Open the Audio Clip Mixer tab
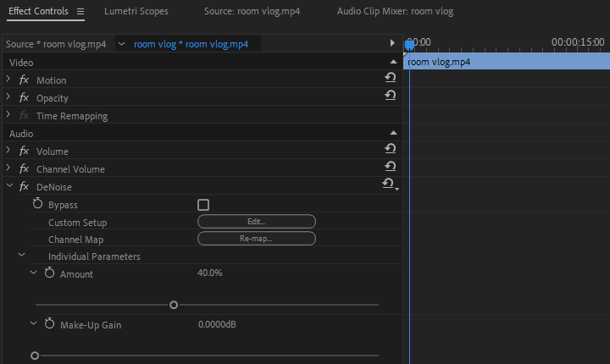Image resolution: width=610 pixels, height=364 pixels. point(395,12)
